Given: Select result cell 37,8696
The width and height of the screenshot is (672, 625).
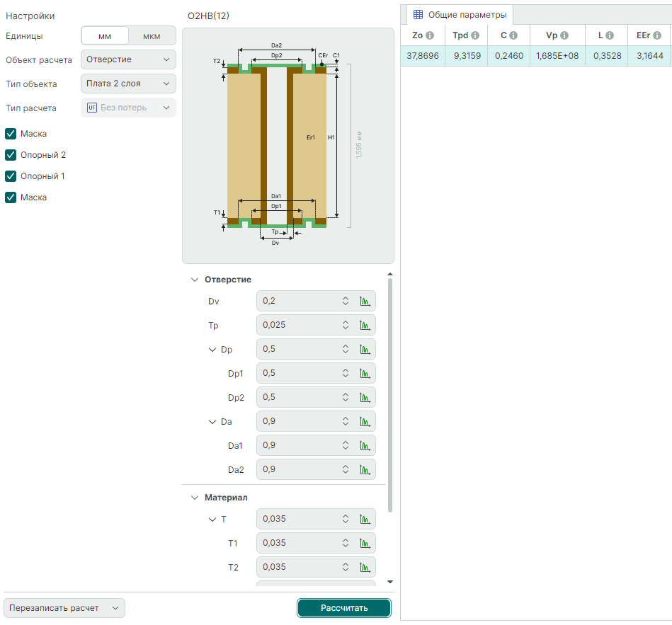Looking at the screenshot, I should point(423,56).
